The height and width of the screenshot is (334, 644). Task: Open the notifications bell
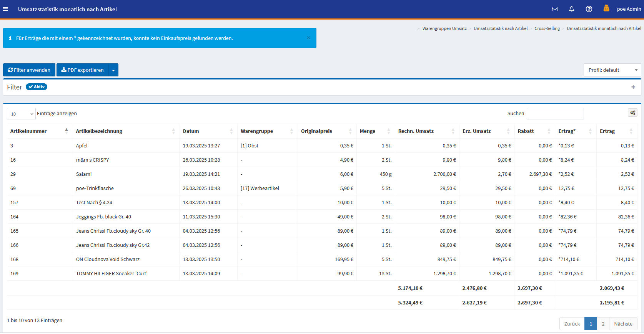tap(571, 9)
